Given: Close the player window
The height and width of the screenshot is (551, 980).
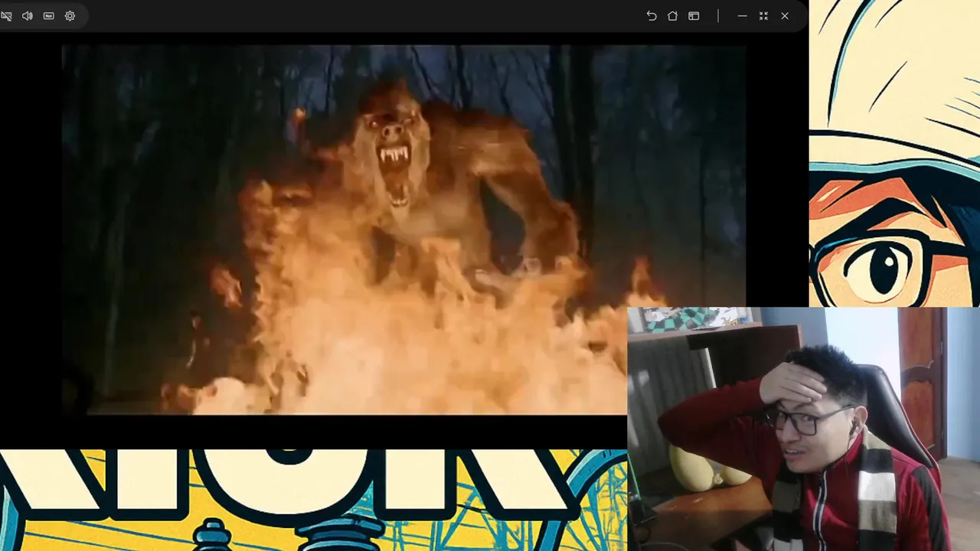Looking at the screenshot, I should click(x=785, y=16).
